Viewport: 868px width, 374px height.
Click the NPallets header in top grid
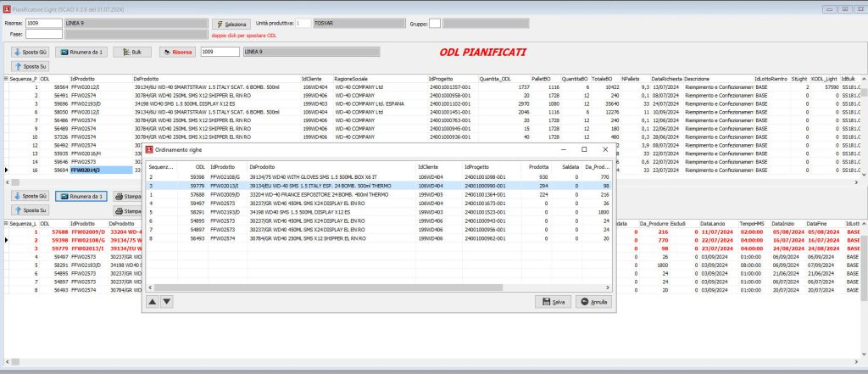tap(635, 79)
